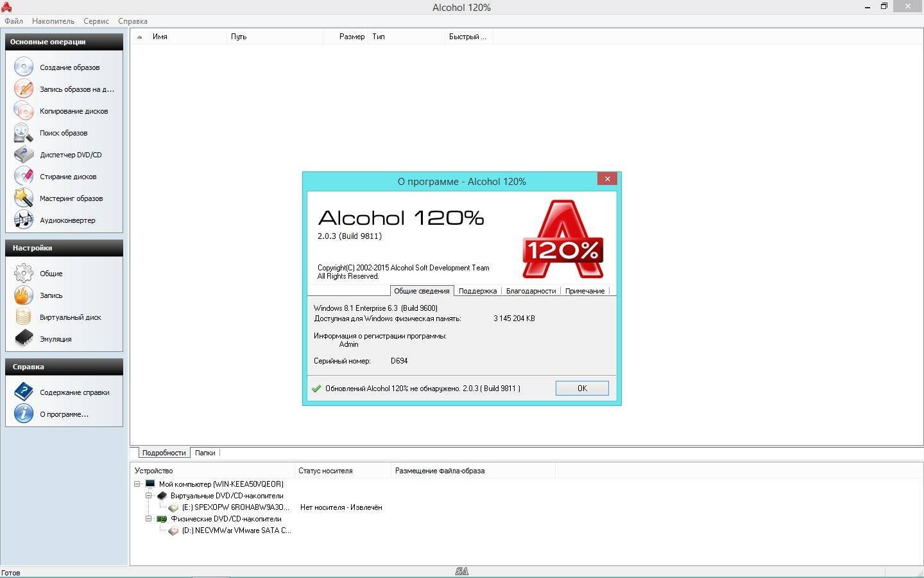Viewport: 924px width, 578px height.
Task: Click О программе... link
Action: coord(64,414)
